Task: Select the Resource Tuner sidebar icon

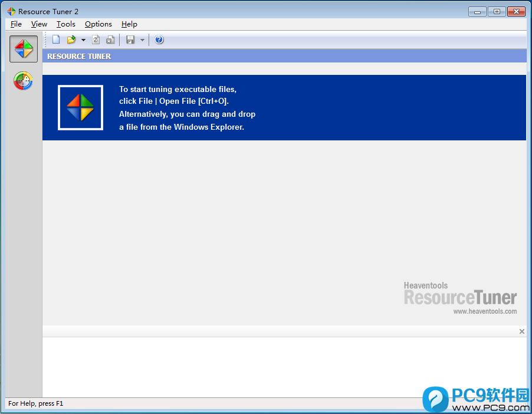Action: tap(24, 49)
